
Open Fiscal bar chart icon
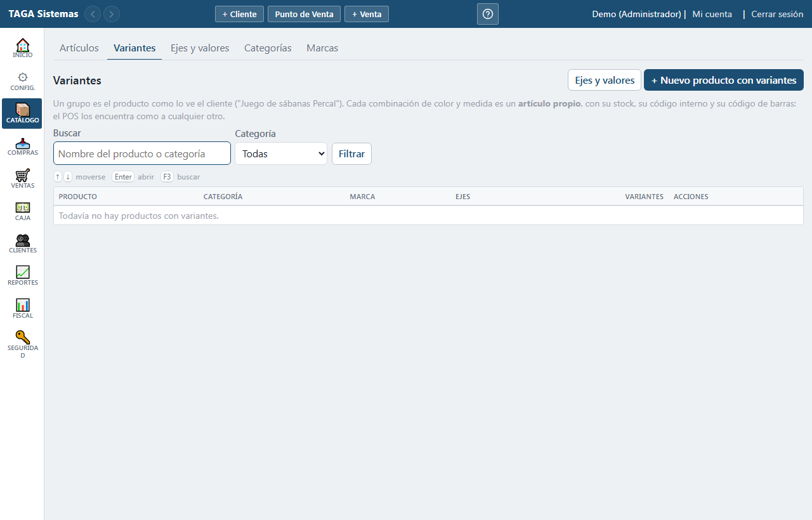click(22, 305)
